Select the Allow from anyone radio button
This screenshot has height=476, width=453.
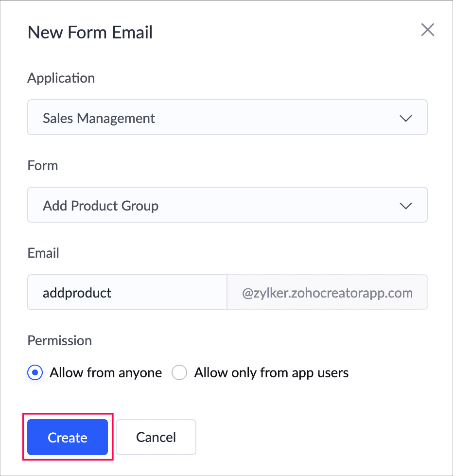(x=35, y=373)
